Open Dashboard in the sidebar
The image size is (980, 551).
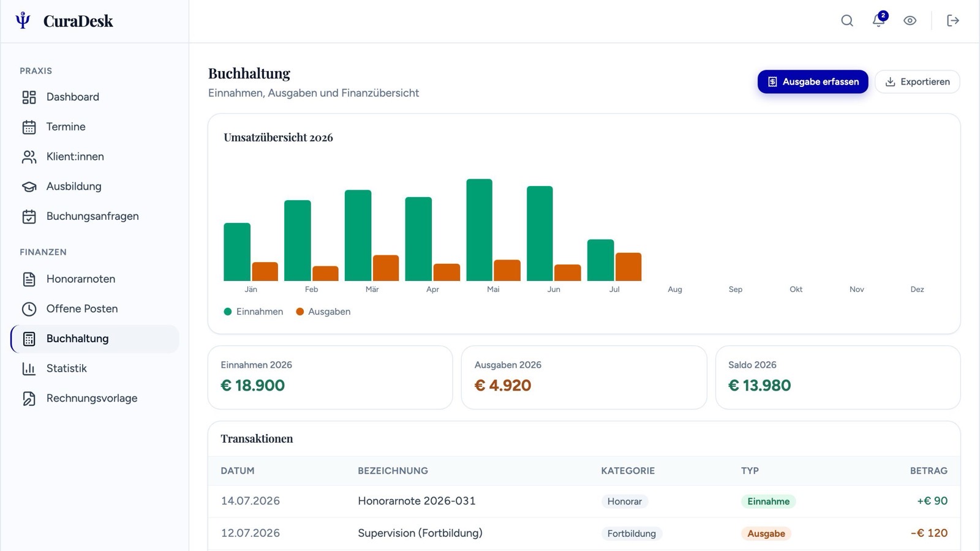[x=95, y=97]
